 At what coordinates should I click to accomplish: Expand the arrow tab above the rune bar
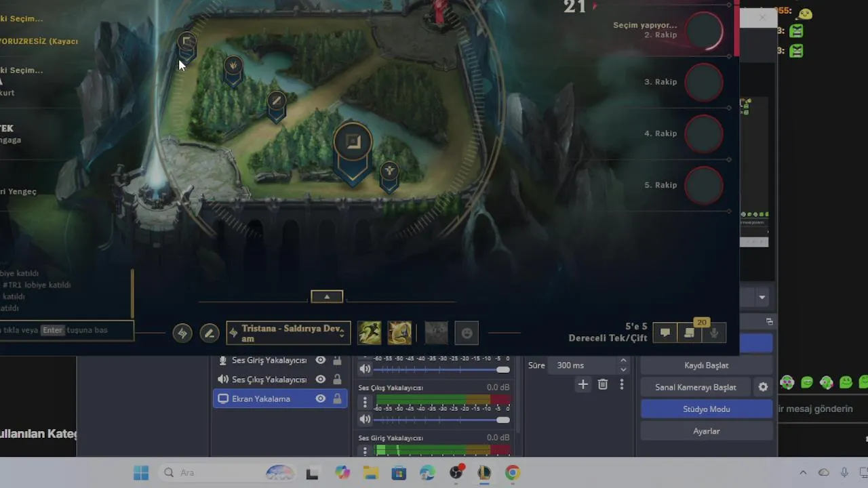point(327,297)
